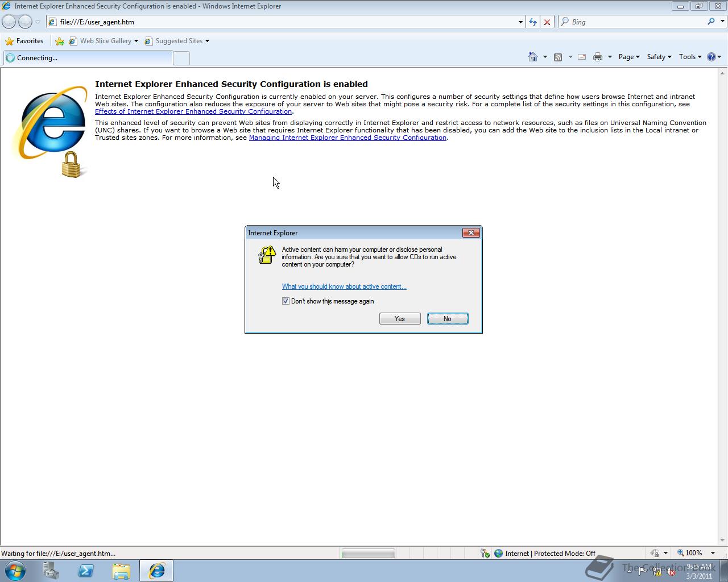Expand the address bar autocomplete dropdown
The width and height of the screenshot is (728, 582).
click(x=520, y=22)
